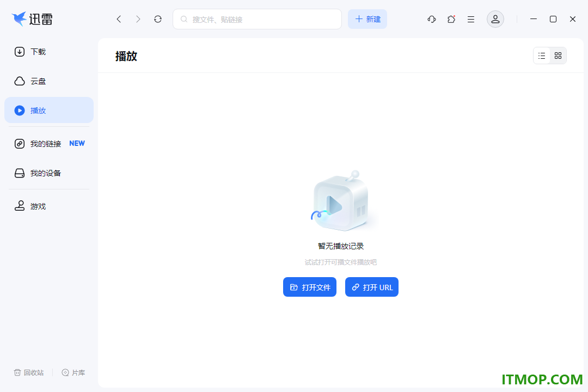The width and height of the screenshot is (588, 392).
Task: Close the Xunlei window
Action: 573,19
